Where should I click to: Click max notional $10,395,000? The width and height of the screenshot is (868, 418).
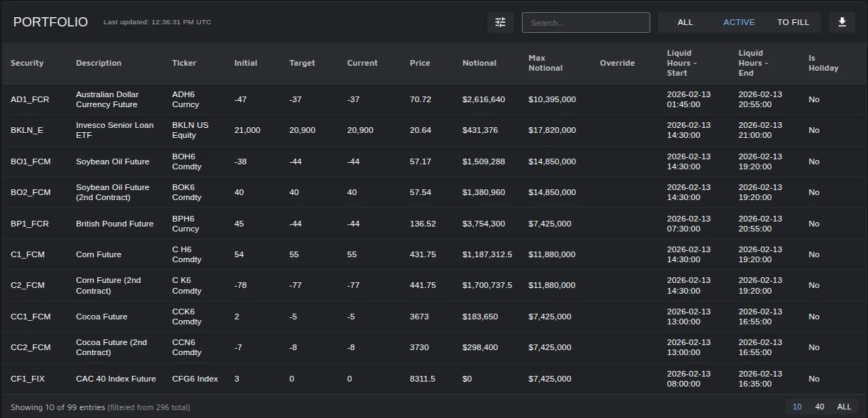tap(552, 99)
